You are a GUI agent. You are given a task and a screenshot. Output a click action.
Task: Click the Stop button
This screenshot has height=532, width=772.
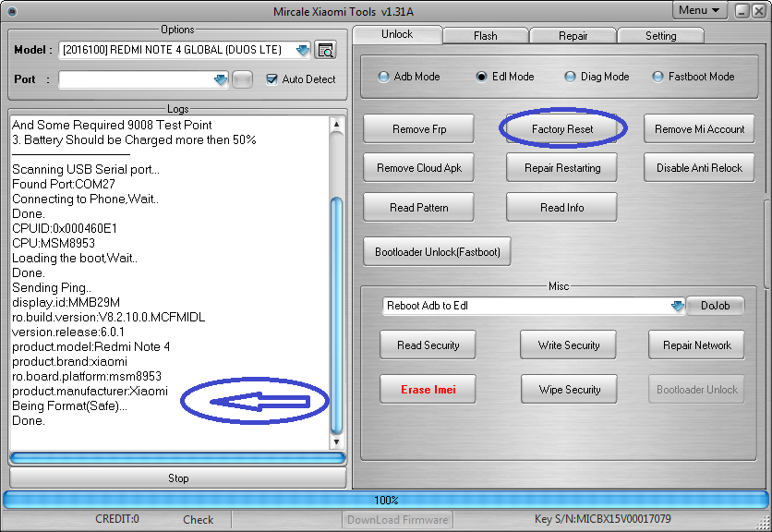coord(177,478)
